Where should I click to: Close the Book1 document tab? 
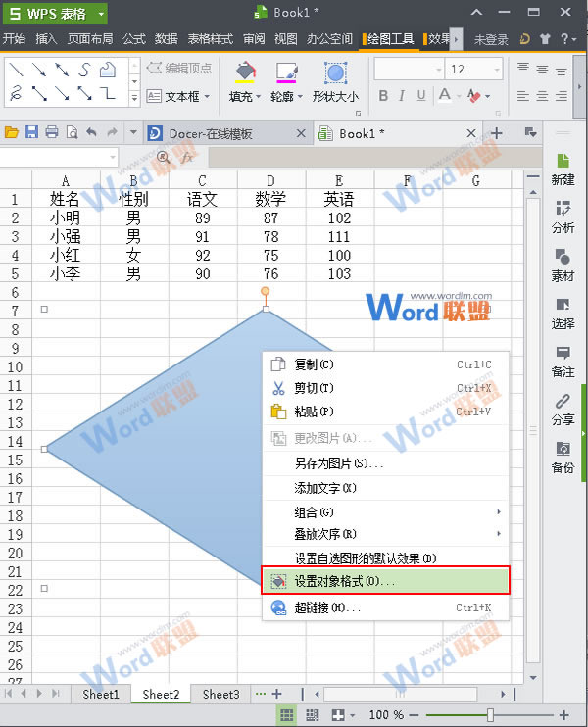[x=471, y=133]
